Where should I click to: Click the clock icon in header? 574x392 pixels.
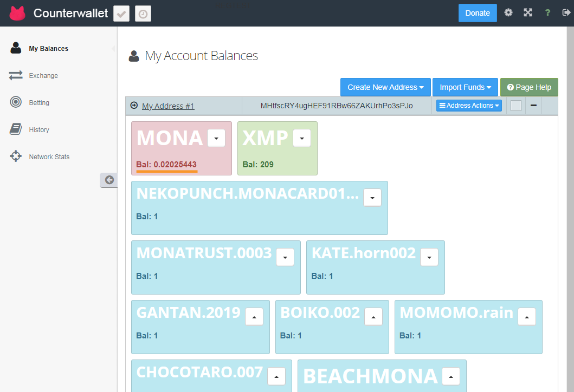[143, 14]
